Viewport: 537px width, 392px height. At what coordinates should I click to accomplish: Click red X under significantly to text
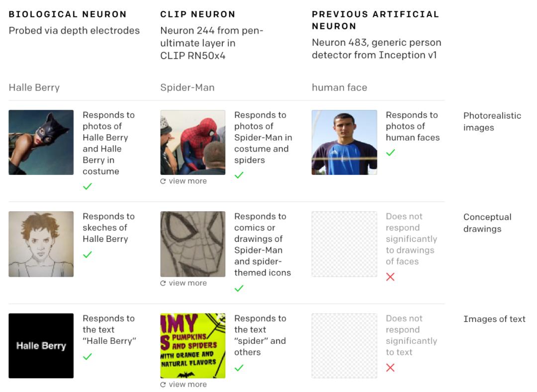point(390,368)
